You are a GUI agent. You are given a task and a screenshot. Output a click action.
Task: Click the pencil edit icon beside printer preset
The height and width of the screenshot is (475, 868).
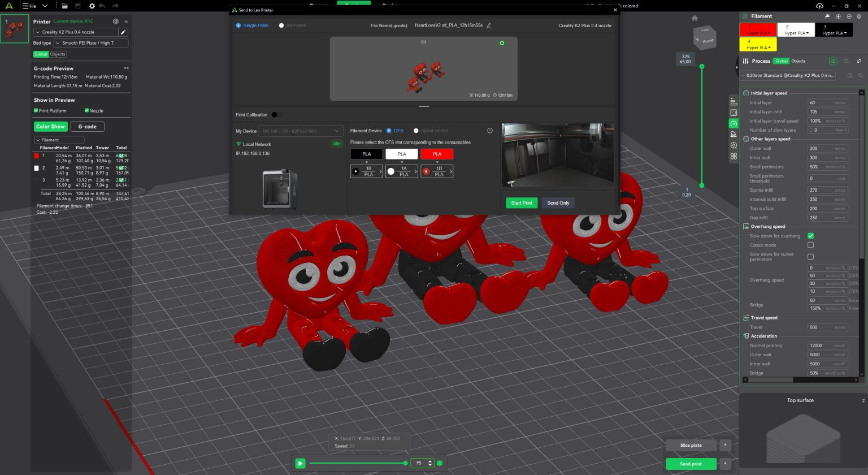[123, 32]
